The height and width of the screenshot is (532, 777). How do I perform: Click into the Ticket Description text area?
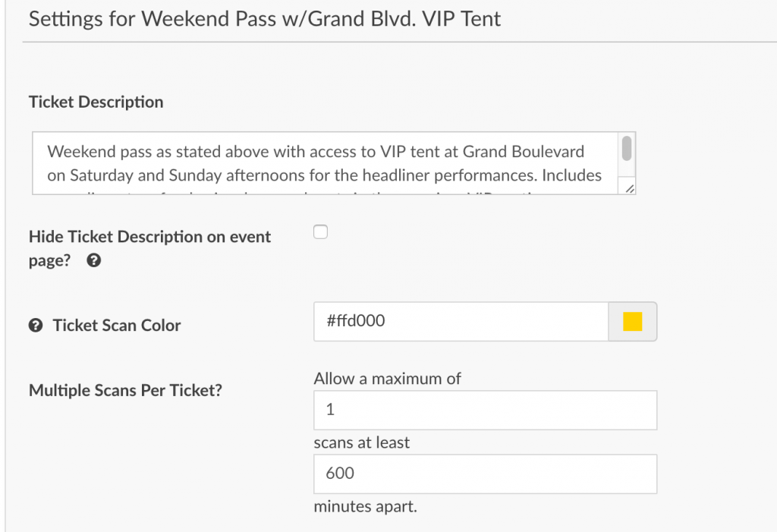pos(326,163)
